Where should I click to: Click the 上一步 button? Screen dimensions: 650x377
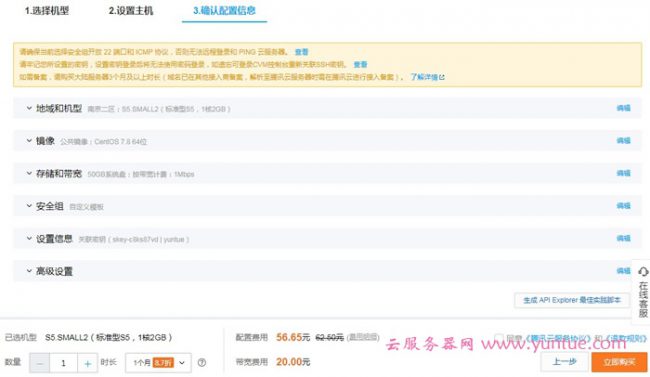565,362
